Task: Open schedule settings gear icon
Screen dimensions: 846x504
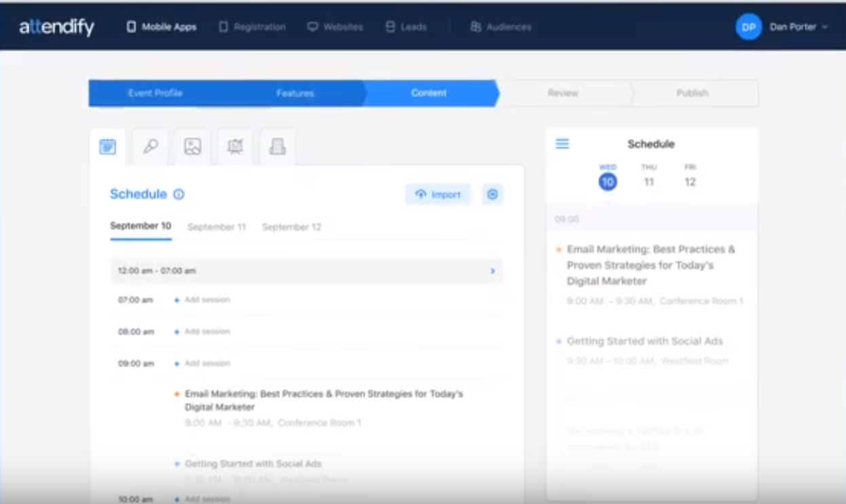Action: click(x=493, y=195)
